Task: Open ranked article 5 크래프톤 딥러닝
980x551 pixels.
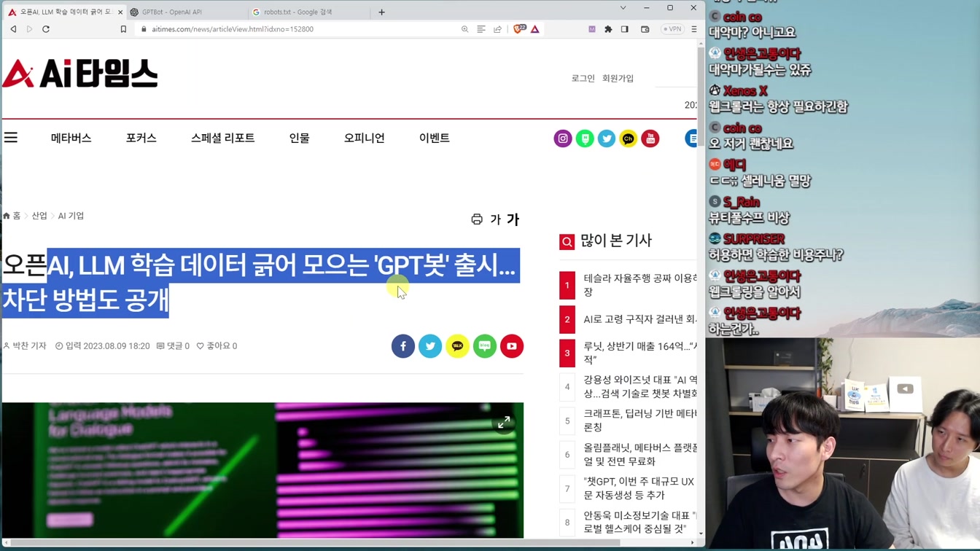Action: coord(640,421)
